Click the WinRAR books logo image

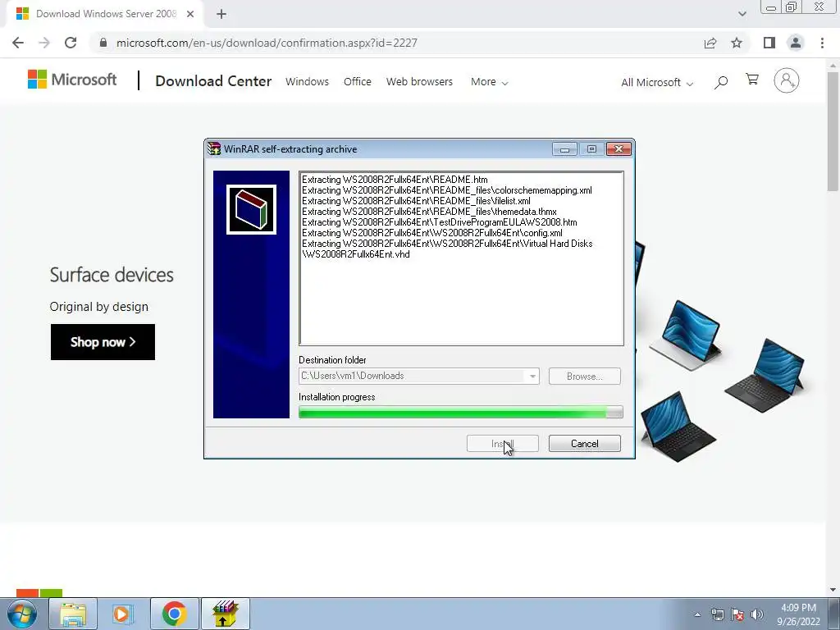click(251, 209)
